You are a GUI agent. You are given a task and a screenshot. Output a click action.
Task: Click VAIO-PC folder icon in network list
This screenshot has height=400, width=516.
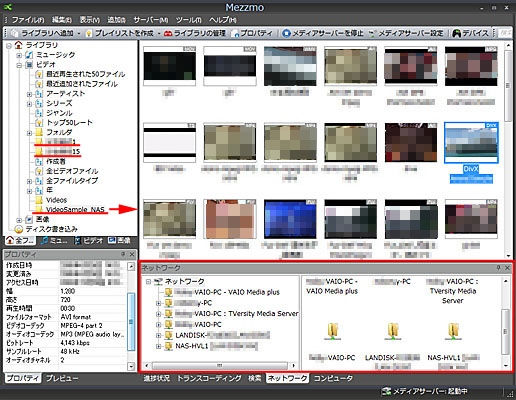pos(333,331)
